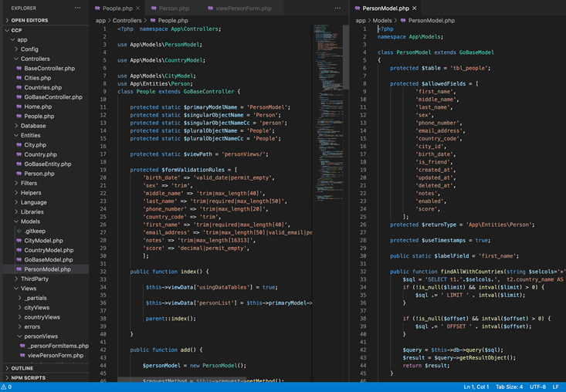Change Tab Size: 4 setting
This screenshot has height=392, width=566.
click(x=509, y=387)
